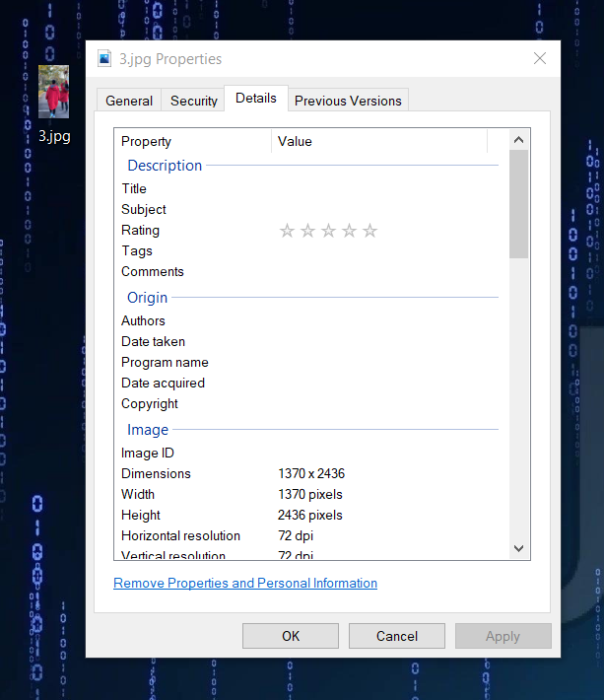This screenshot has width=604, height=700.
Task: Set the rating to four stars
Action: tap(349, 231)
